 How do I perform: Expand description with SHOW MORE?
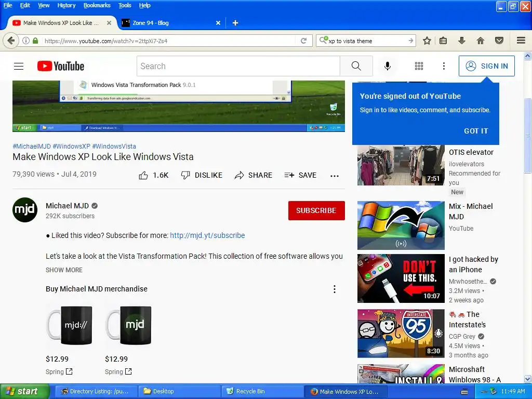(64, 270)
